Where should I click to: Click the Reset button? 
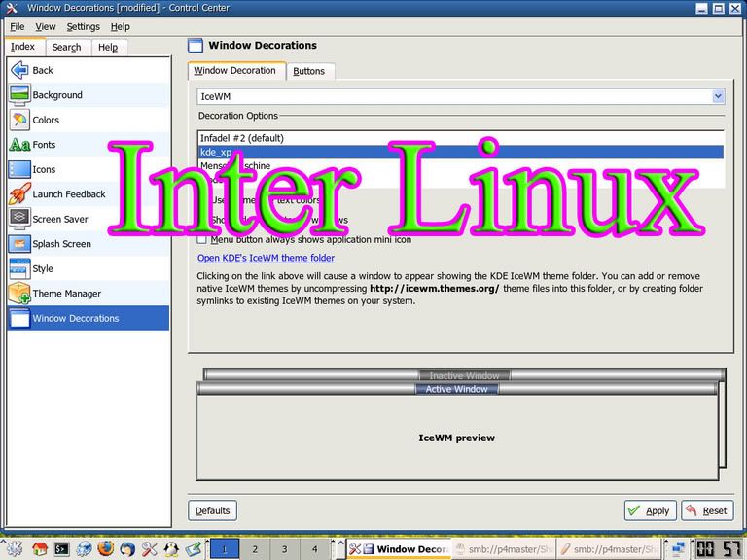coord(707,510)
